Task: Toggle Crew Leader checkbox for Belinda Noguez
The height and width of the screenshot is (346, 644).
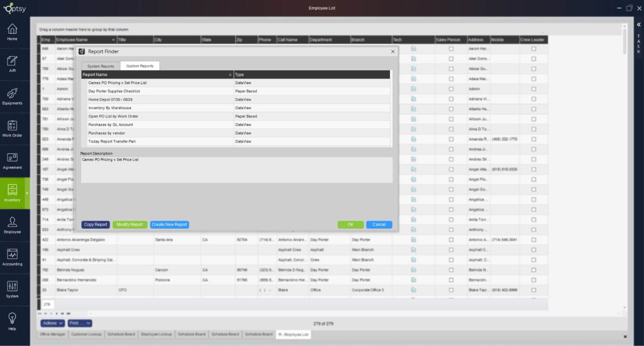Action: click(x=534, y=270)
